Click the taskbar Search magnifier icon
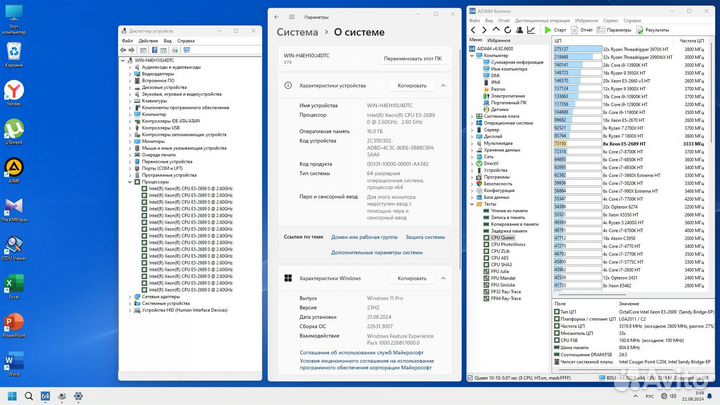 (28, 396)
